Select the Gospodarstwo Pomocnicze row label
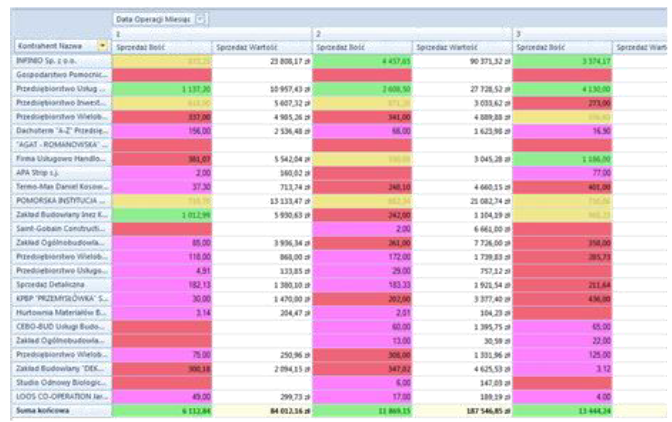The width and height of the screenshot is (672, 422). [60, 74]
